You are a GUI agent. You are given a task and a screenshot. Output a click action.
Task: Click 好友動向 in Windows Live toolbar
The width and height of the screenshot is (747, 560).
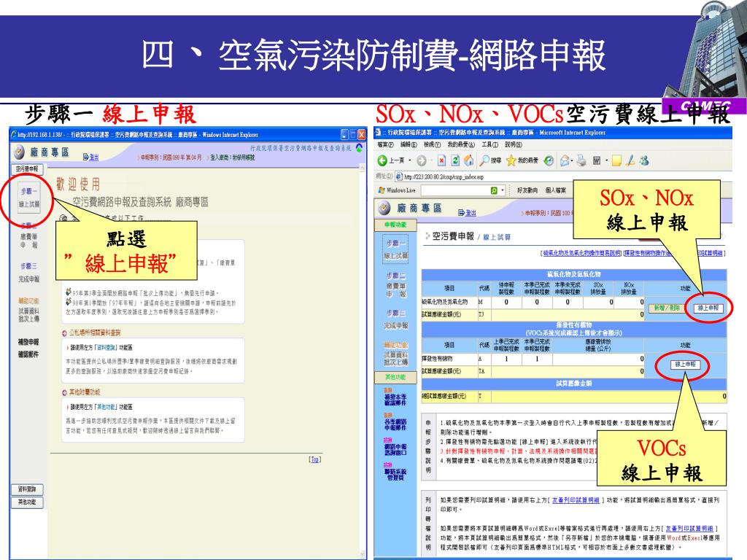click(527, 190)
